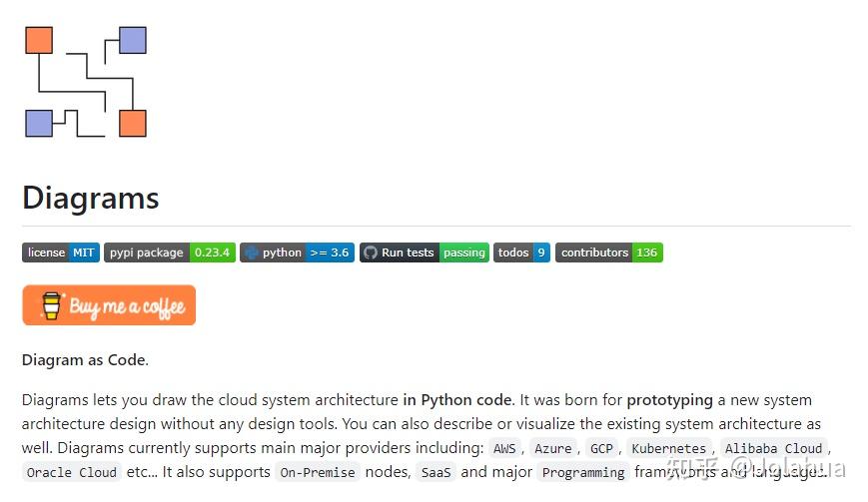This screenshot has width=868, height=502.
Task: Click the top-left orange square in logo
Action: (x=39, y=40)
